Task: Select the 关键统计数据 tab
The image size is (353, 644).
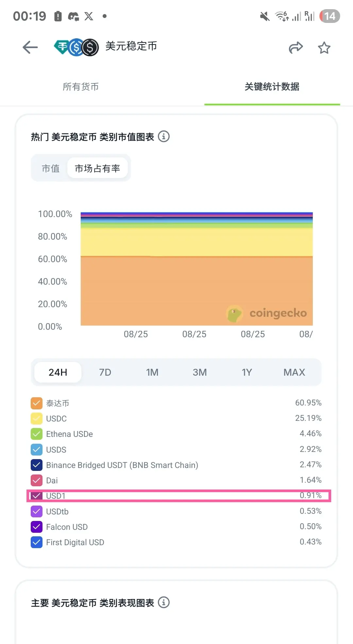Action: [x=272, y=87]
